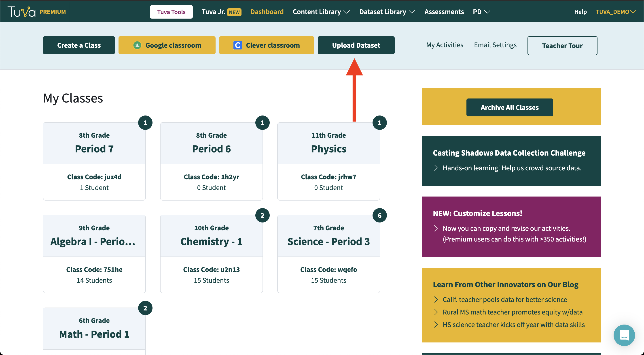Open Hands-on learning crowd source data link
The height and width of the screenshot is (355, 644).
click(512, 168)
